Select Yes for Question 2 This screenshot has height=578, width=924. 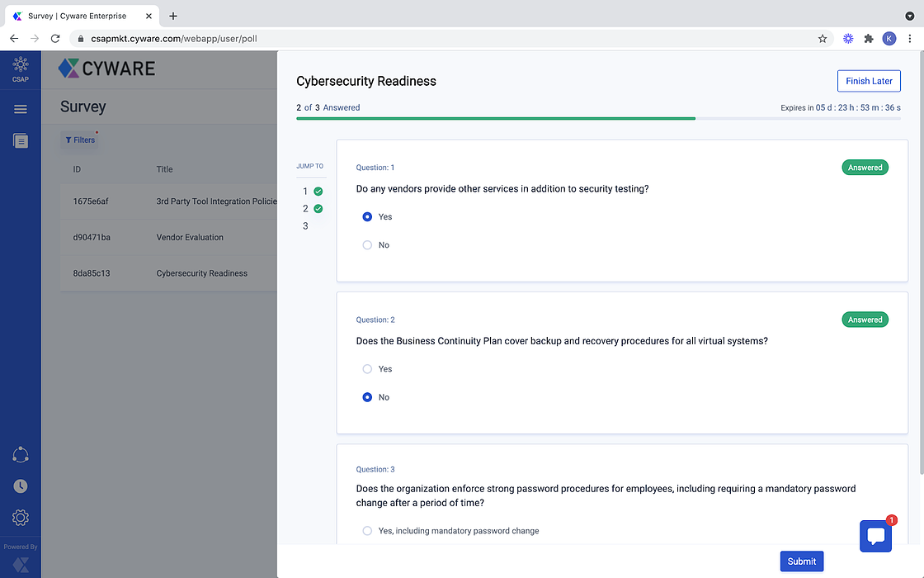[x=368, y=369]
